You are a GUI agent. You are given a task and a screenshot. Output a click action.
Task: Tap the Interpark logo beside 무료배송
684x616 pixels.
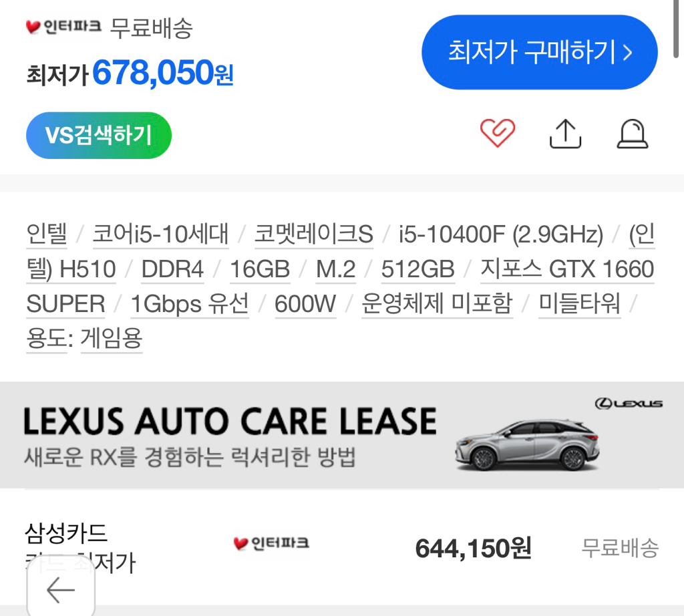pos(63,27)
